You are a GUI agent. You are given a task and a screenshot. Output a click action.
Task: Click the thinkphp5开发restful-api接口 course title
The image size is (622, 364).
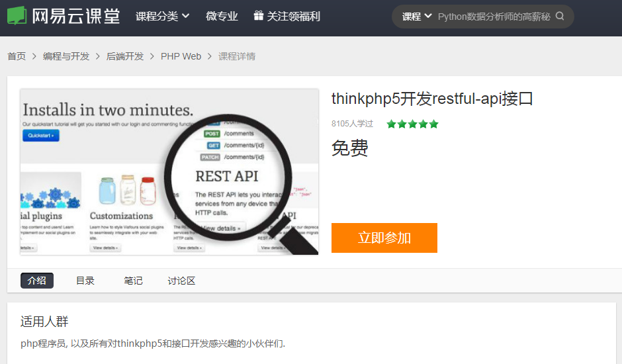[x=432, y=99]
